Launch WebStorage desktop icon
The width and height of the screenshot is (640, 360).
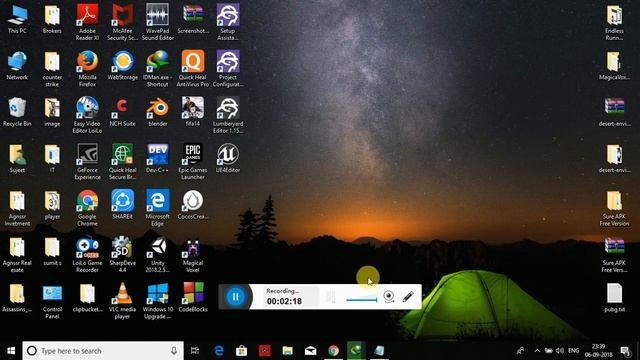click(122, 65)
